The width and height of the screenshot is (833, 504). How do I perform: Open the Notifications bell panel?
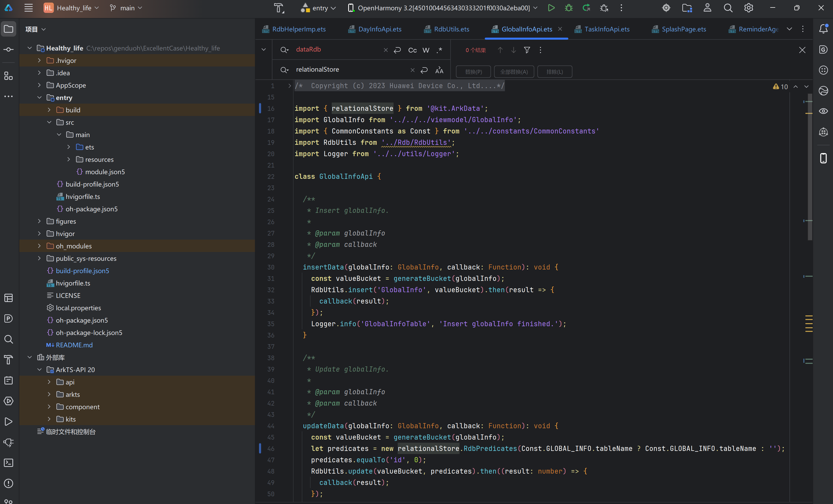(823, 29)
